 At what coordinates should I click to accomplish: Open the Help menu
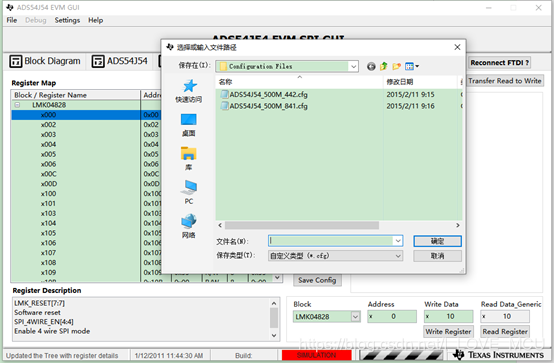(x=95, y=20)
